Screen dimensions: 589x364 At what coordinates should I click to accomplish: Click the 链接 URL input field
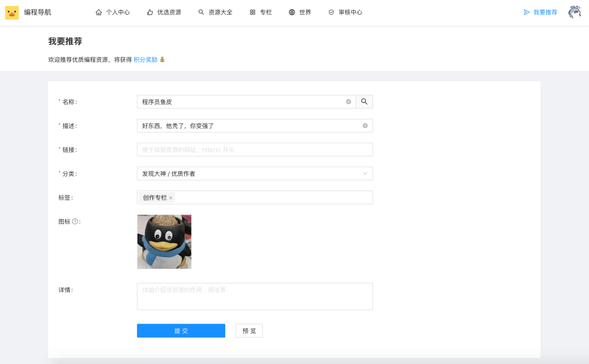tap(255, 150)
